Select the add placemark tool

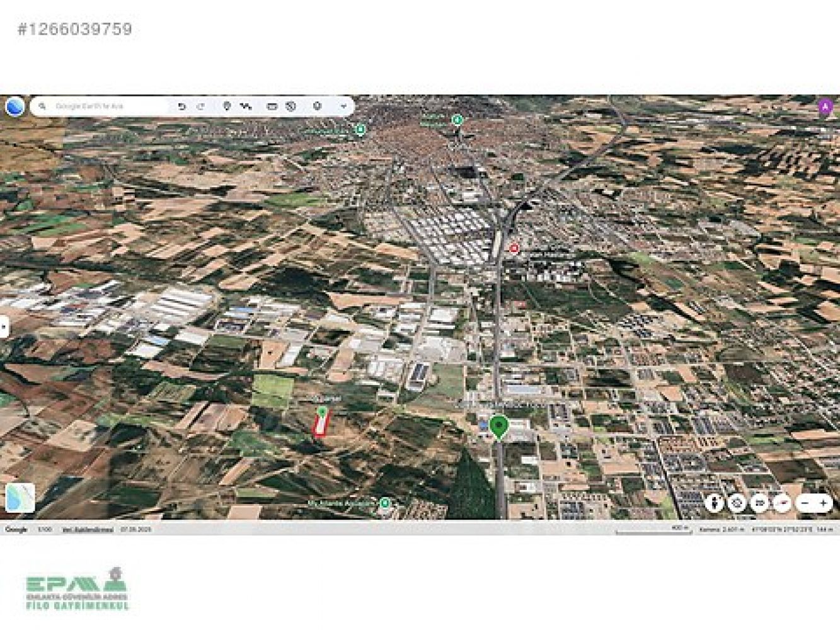tap(227, 106)
